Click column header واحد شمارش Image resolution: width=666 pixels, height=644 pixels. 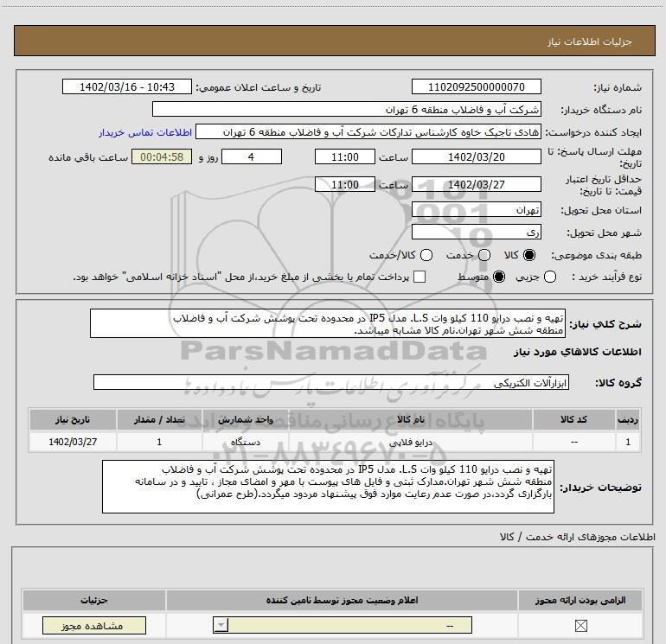tap(246, 420)
